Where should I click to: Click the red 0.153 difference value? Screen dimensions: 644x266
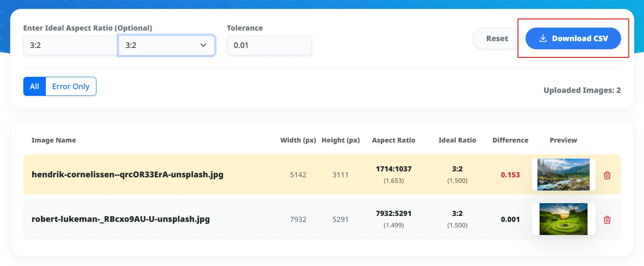click(x=510, y=175)
